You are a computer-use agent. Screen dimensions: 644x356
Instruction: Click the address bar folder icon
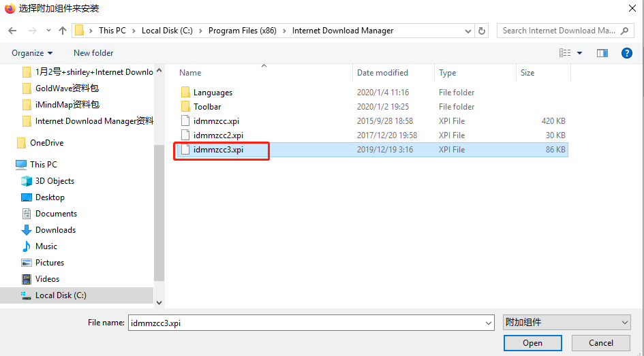[x=80, y=31]
